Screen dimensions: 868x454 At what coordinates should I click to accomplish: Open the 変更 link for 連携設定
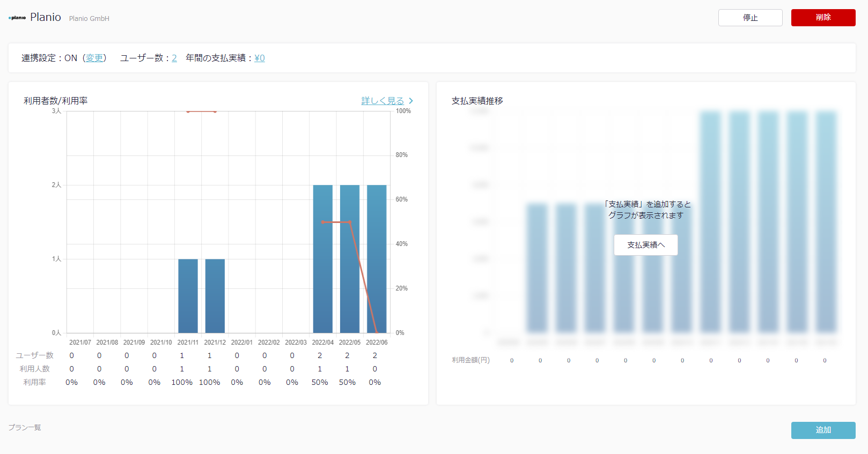coord(94,58)
